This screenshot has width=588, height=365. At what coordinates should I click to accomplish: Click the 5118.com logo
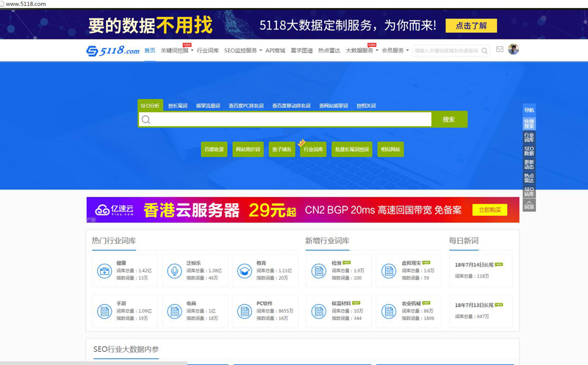coord(112,51)
